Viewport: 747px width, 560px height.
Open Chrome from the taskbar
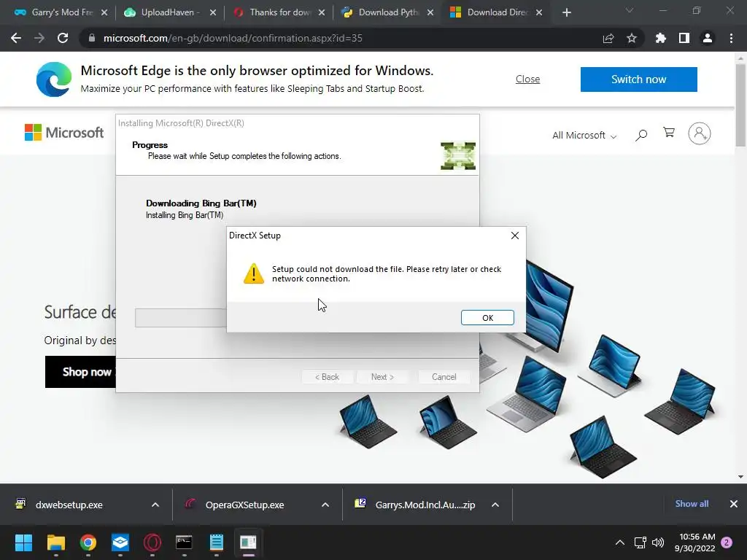pyautogui.click(x=88, y=542)
